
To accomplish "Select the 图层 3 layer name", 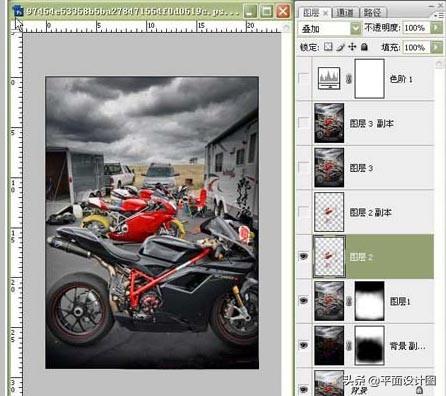I will click(361, 168).
